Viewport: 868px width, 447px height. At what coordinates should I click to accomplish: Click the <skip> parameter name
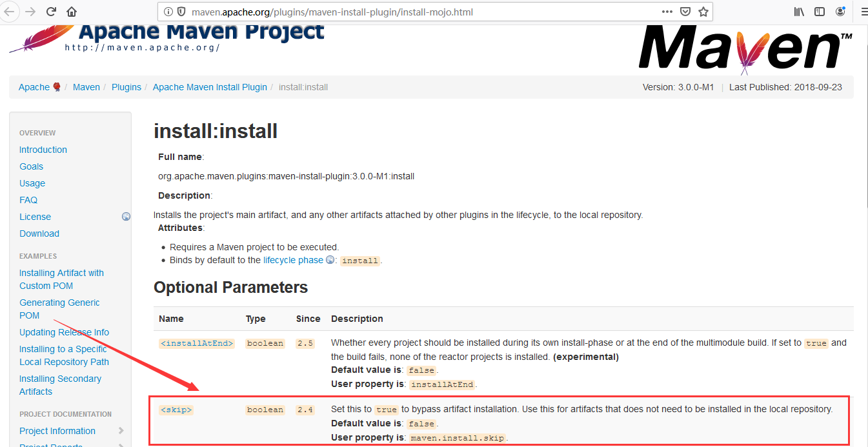[176, 410]
